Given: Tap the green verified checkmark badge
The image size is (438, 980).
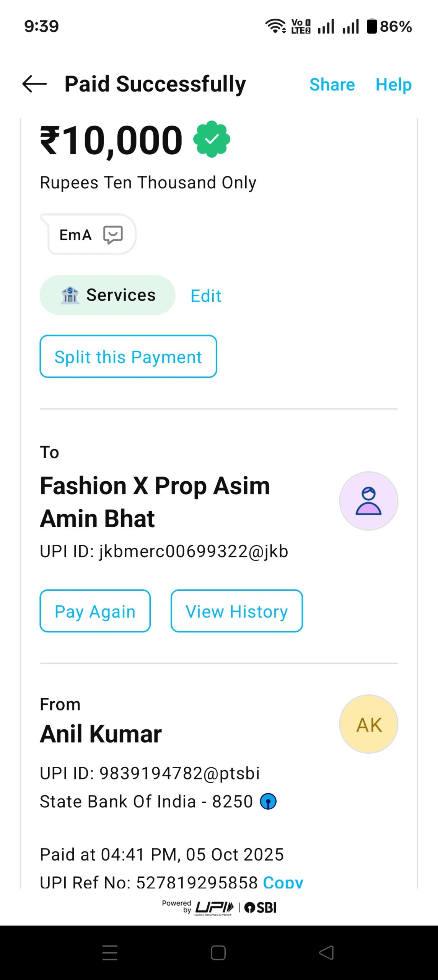Looking at the screenshot, I should (x=212, y=139).
